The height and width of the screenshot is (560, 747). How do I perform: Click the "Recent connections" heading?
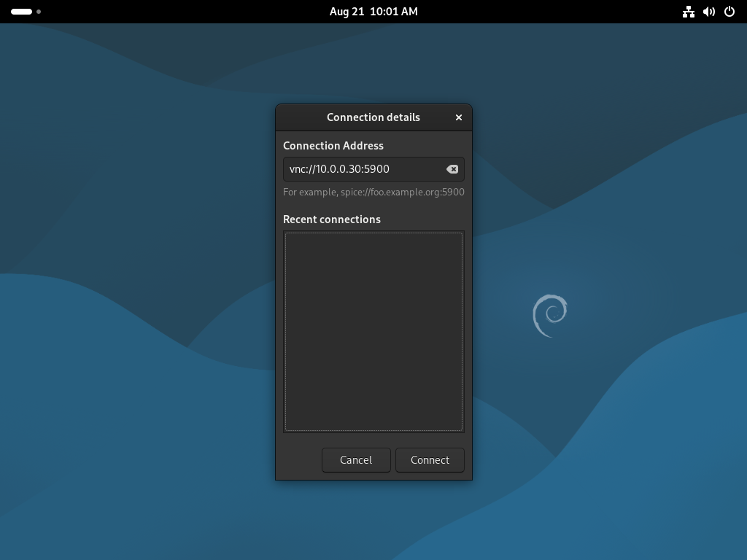click(332, 219)
